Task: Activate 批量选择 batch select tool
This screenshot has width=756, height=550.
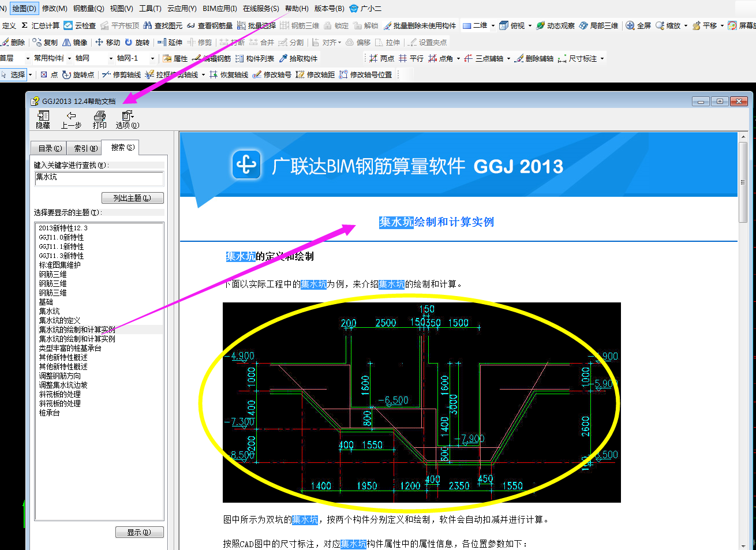Action: coord(256,25)
